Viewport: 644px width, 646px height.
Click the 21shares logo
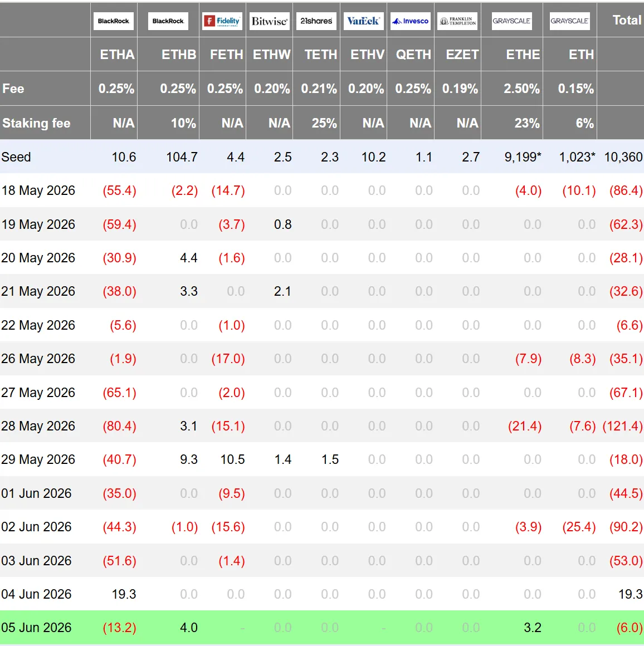[x=316, y=21]
